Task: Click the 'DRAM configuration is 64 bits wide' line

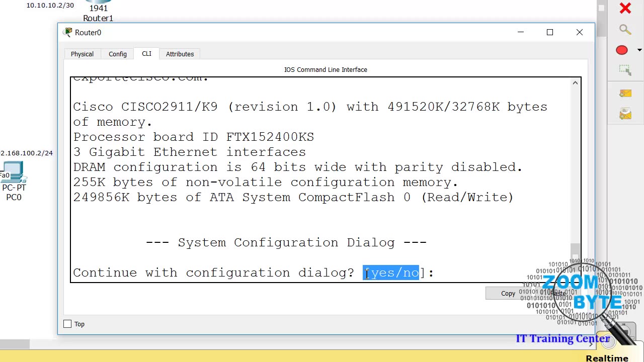Action: [298, 167]
